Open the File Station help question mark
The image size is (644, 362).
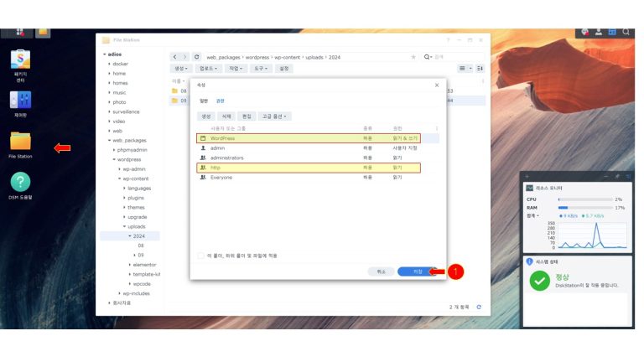(x=448, y=40)
